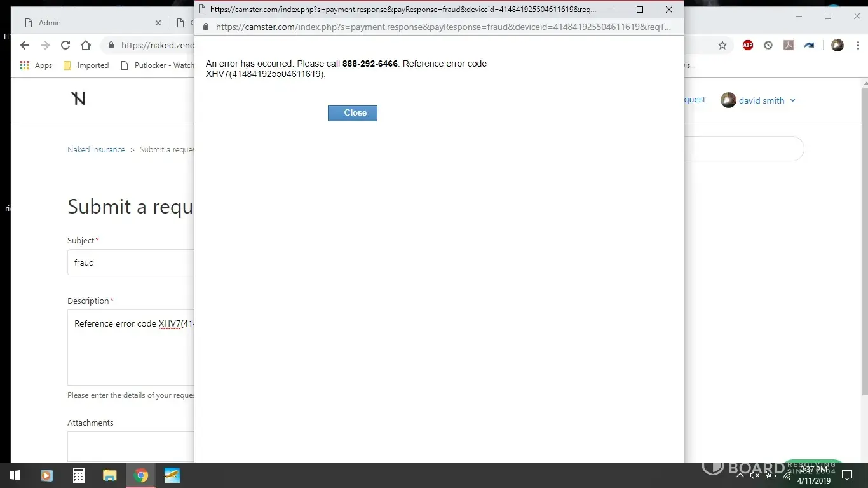Minimize the camster popup window

pos(611,10)
